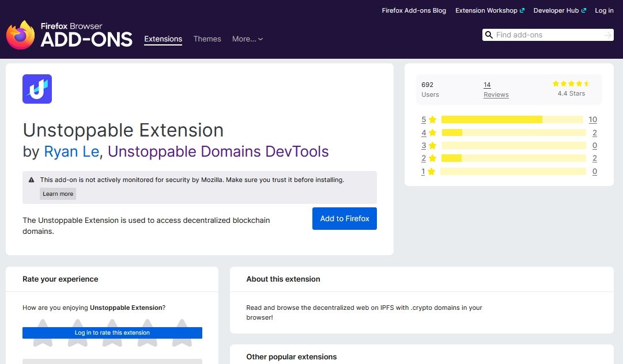Open Unstoppable Domains DevTools author link

pos(218,151)
